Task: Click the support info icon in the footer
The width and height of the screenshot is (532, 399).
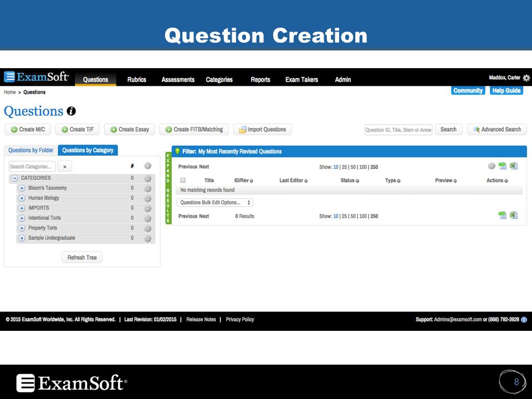Action: click(x=524, y=320)
